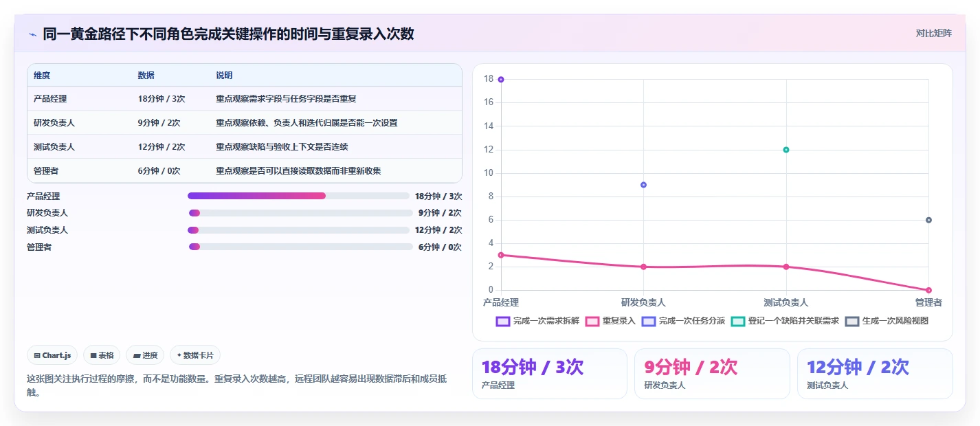Click x-axis label 研发负责人 on chart
Image resolution: width=980 pixels, height=426 pixels.
point(643,302)
